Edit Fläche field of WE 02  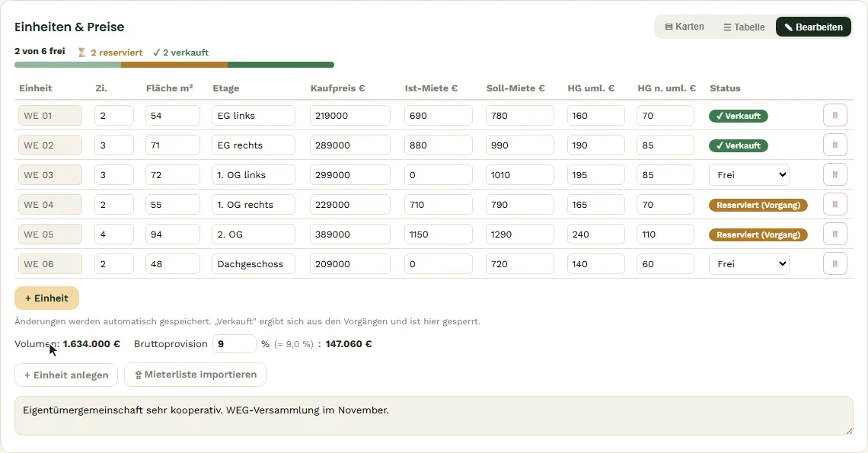pos(173,145)
